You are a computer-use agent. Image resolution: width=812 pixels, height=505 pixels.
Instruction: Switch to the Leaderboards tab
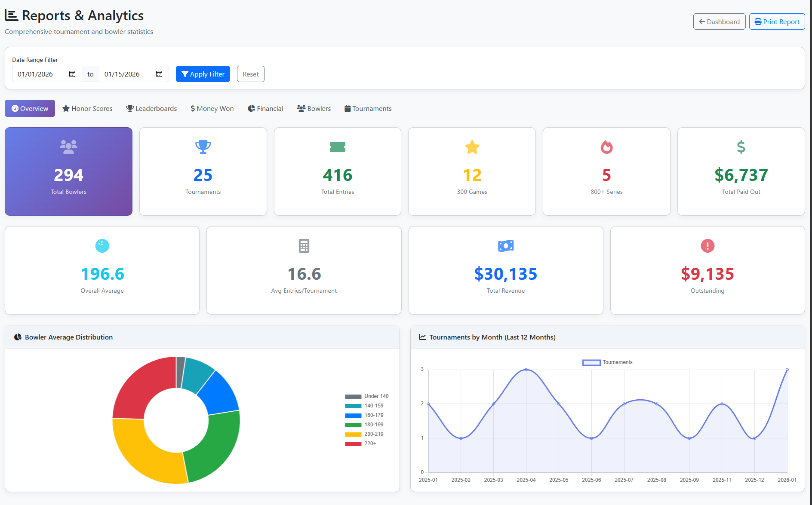[151, 108]
